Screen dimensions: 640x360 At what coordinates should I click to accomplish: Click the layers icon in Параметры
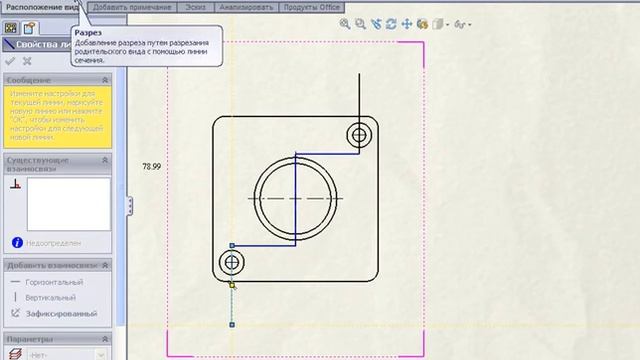pyautogui.click(x=15, y=353)
